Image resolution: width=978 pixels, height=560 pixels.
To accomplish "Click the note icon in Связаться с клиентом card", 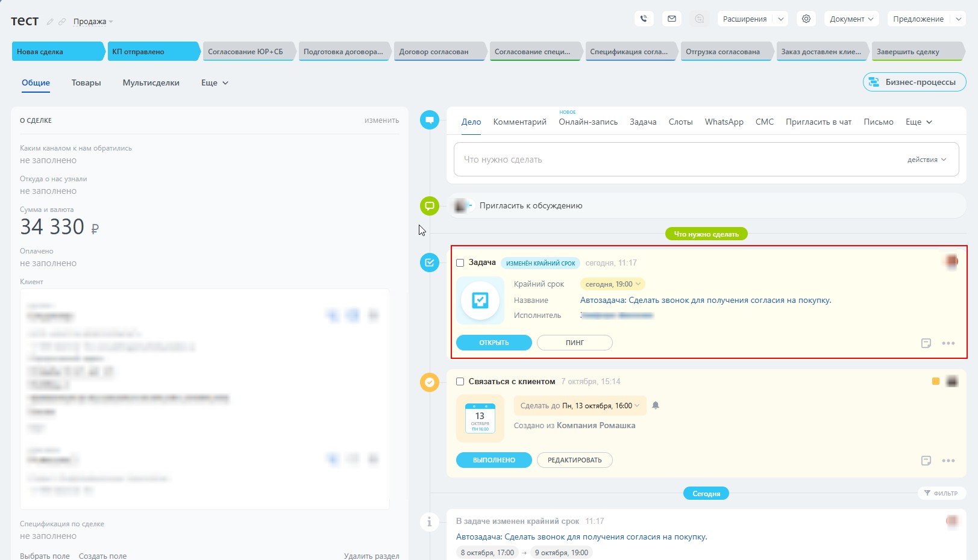I will pos(926,461).
